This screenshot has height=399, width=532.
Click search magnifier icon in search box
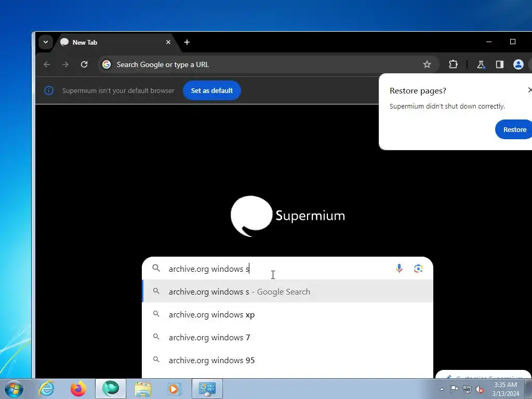(x=156, y=268)
